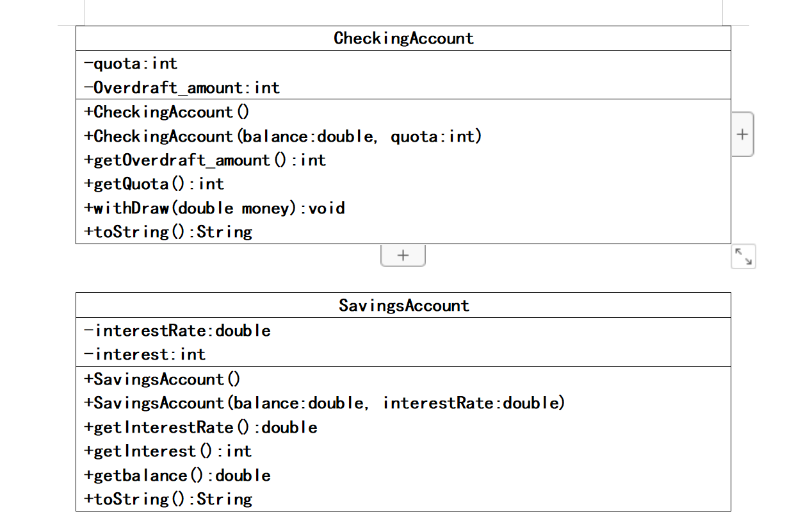The height and width of the screenshot is (532, 812).
Task: Open fullscreen with the expand arrows icon
Action: (743, 256)
